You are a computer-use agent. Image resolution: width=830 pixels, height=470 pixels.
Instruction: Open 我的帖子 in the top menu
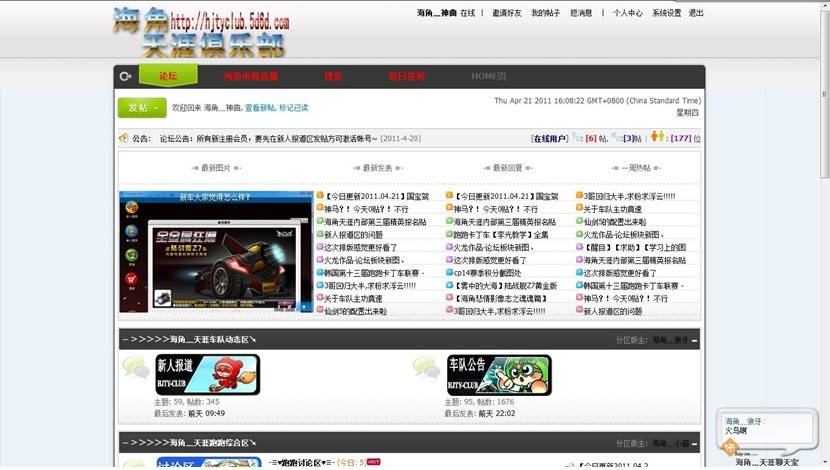(545, 13)
